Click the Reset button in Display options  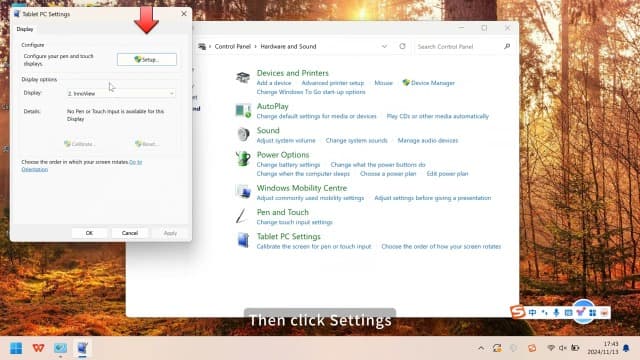click(x=147, y=144)
